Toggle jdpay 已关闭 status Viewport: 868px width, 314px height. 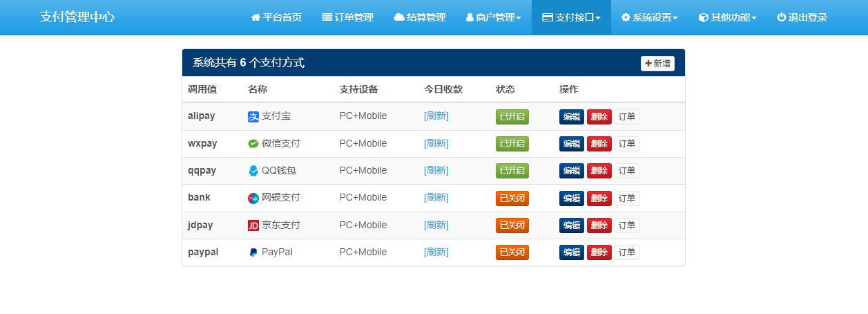pyautogui.click(x=512, y=225)
